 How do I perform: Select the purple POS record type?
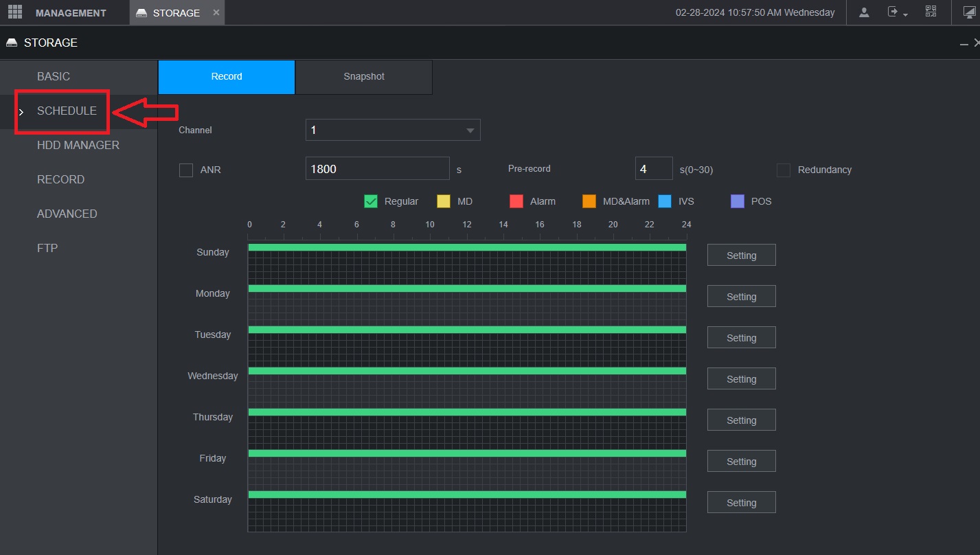[x=738, y=201]
